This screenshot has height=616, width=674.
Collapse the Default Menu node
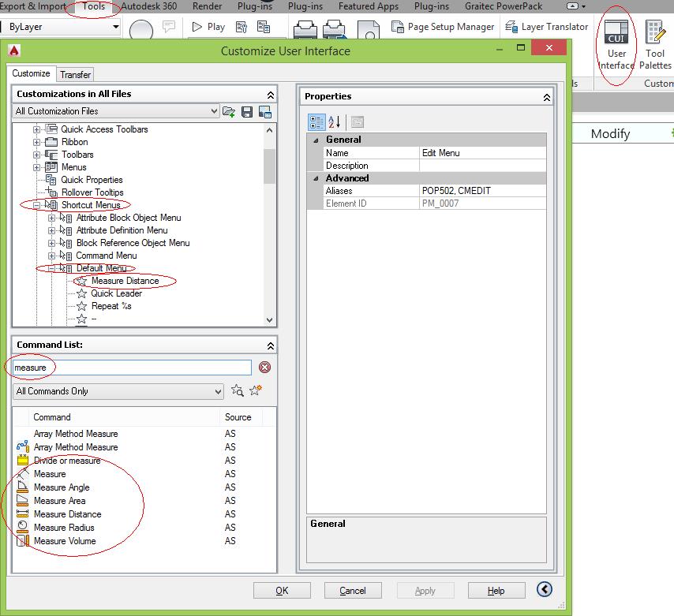coord(51,268)
